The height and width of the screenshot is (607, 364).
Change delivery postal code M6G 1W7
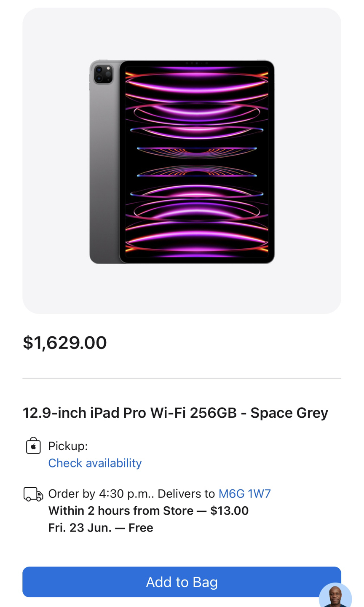click(244, 494)
